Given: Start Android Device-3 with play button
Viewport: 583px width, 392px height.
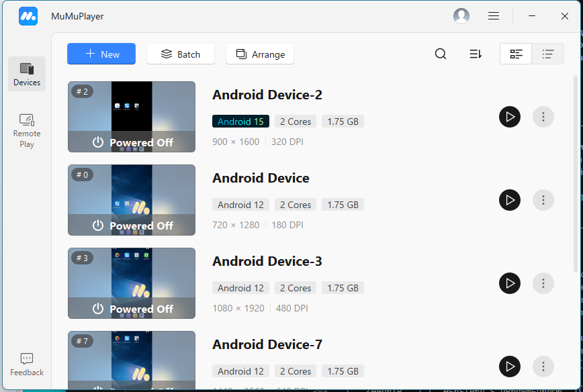Looking at the screenshot, I should (x=510, y=283).
